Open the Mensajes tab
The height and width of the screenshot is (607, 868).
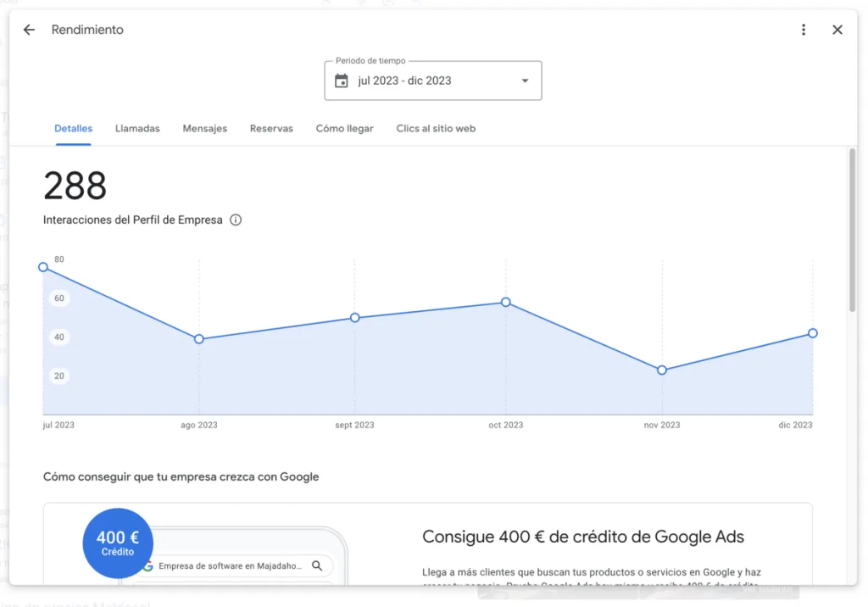pyautogui.click(x=205, y=129)
